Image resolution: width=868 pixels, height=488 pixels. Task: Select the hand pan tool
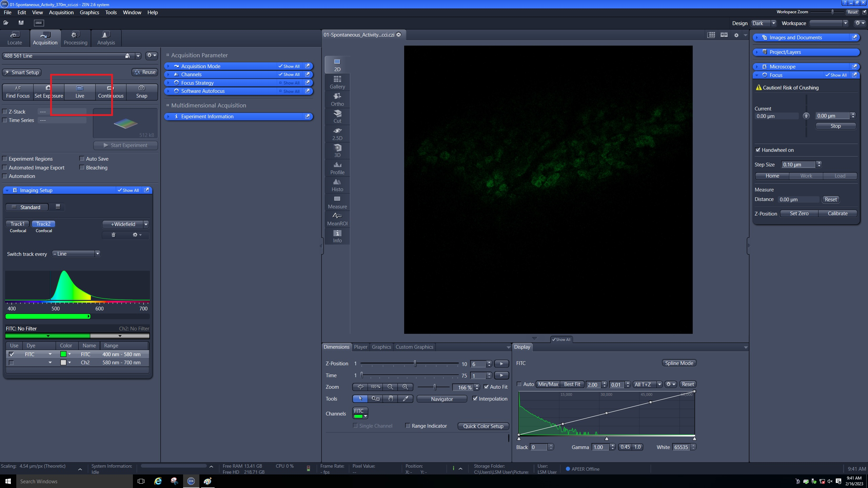point(391,399)
